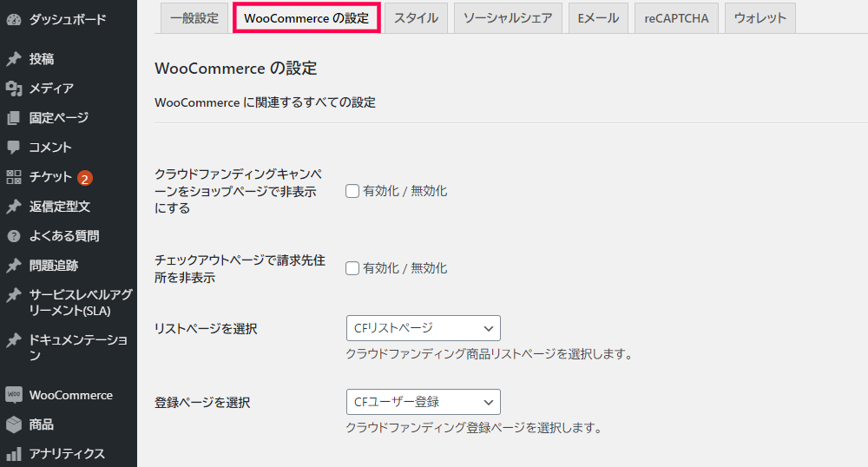Image resolution: width=868 pixels, height=467 pixels.
Task: Toggle hiding billing address on checkout page
Action: (x=352, y=268)
